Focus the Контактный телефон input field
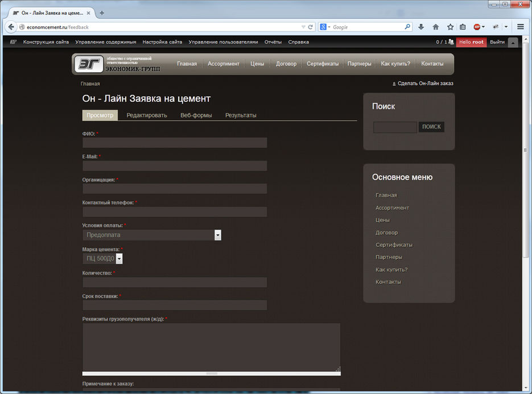This screenshot has width=532, height=394. pyautogui.click(x=175, y=212)
